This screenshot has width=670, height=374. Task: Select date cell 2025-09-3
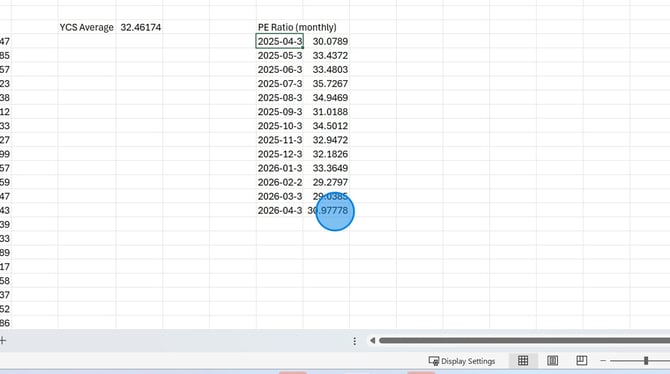(280, 112)
